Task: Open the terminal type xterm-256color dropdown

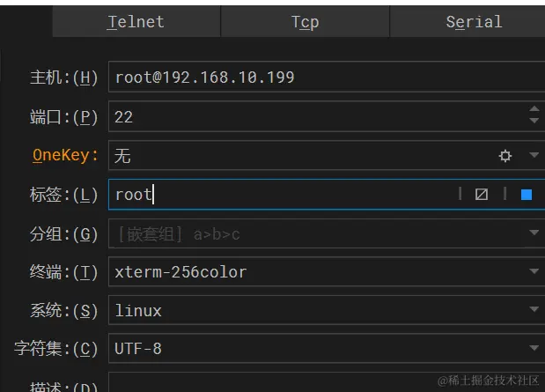Action: tap(327, 271)
